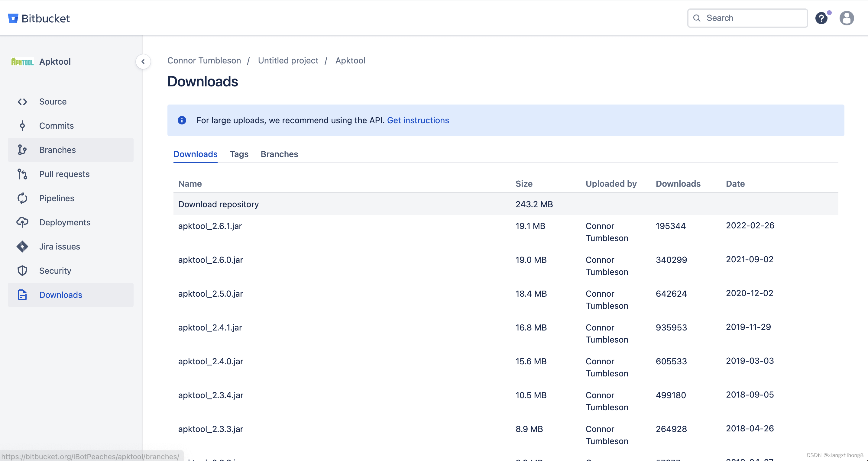Viewport: 868px width, 461px height.
Task: Click the Security shield icon
Action: [x=22, y=271]
